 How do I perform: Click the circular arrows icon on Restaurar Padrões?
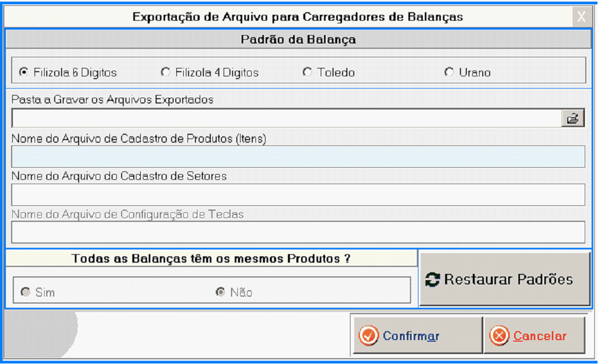click(433, 280)
